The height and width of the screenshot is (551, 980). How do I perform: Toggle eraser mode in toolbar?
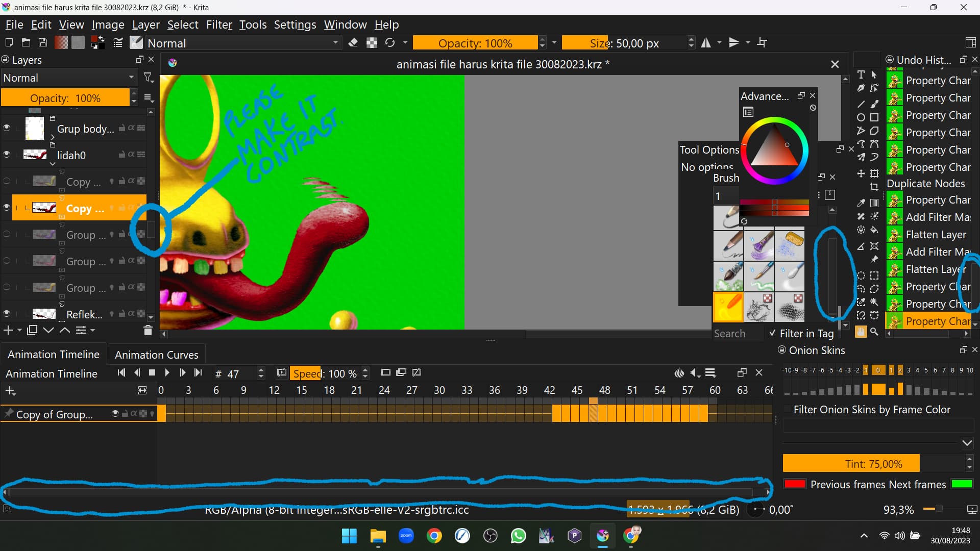point(353,43)
